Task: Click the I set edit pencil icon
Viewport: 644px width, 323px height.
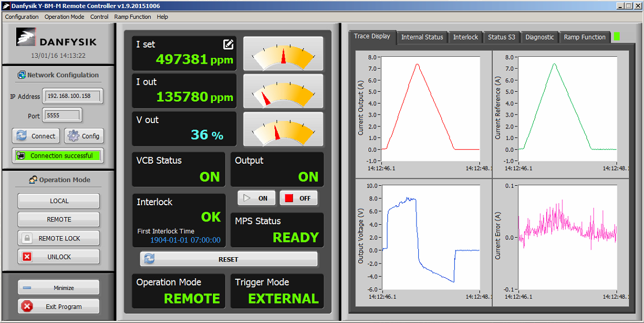Action: 228,44
